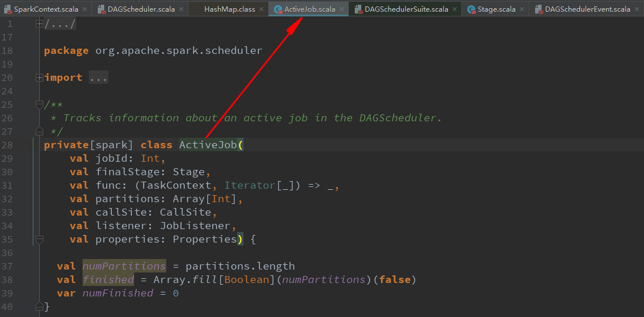
Task: Click the collapsed '...' after import
Action: [98, 77]
